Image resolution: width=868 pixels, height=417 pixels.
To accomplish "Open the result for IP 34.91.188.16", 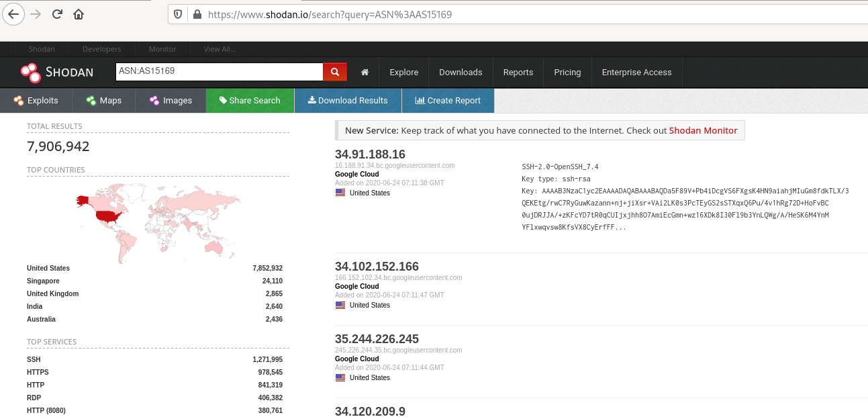I will pos(370,154).
